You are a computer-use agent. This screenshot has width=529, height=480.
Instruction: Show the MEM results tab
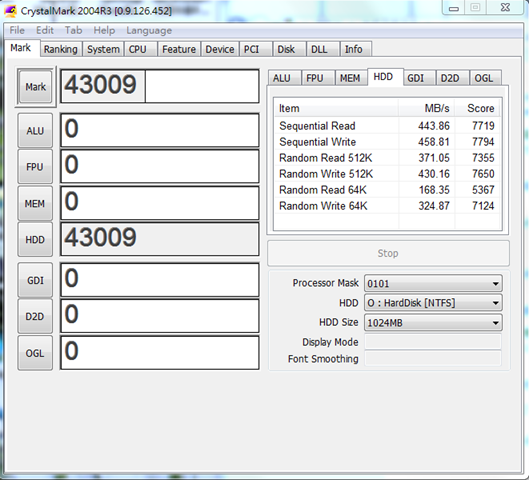(x=350, y=78)
